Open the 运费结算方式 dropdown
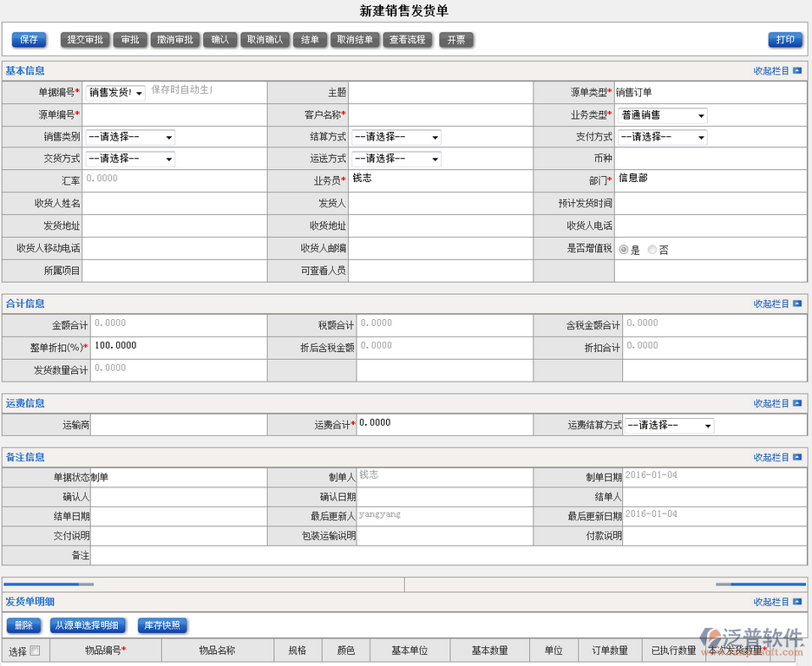 point(669,426)
